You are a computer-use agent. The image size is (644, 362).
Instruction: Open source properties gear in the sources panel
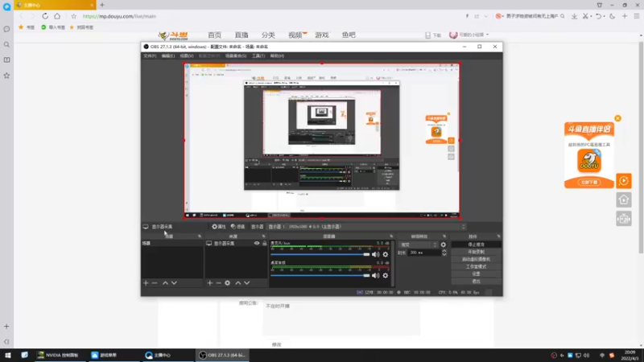228,283
